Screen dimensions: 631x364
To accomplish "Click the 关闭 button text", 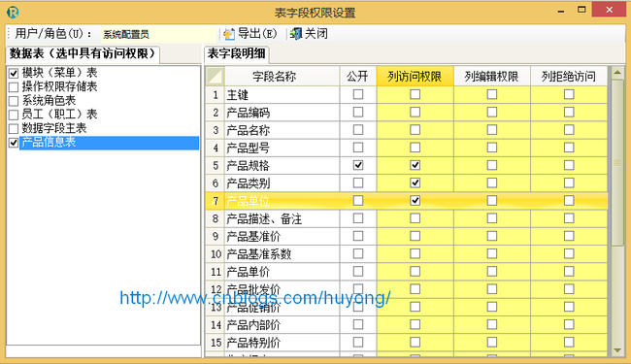I will click(x=315, y=34).
